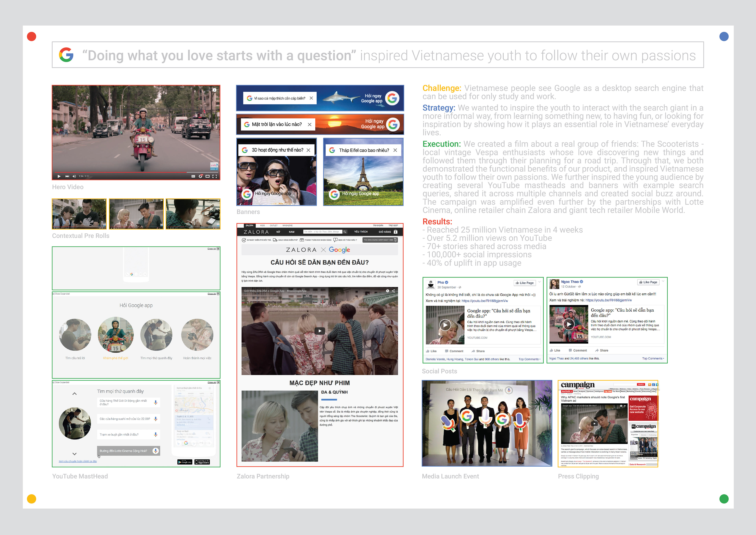The image size is (756, 535).
Task: Click Zalora search input field
Action: coord(323,232)
